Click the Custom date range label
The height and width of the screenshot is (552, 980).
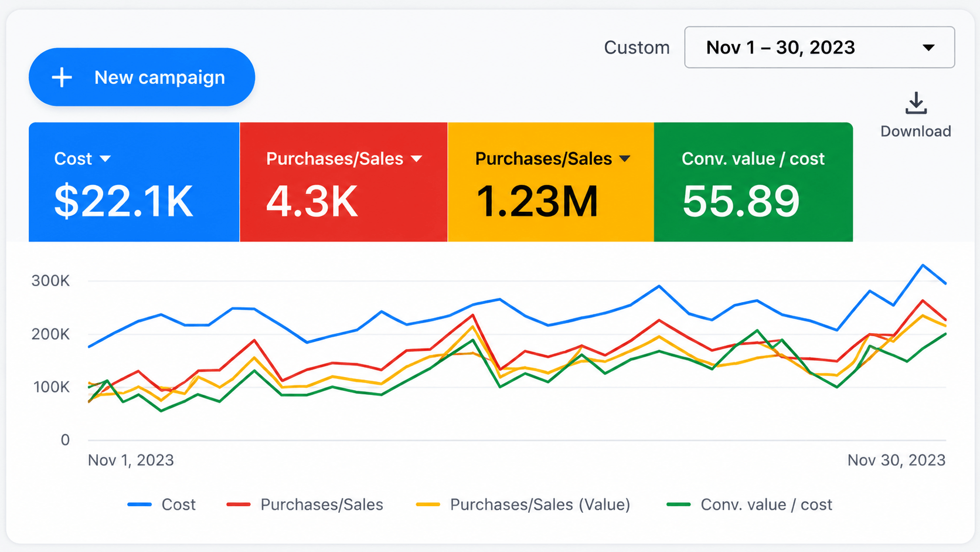pos(637,48)
